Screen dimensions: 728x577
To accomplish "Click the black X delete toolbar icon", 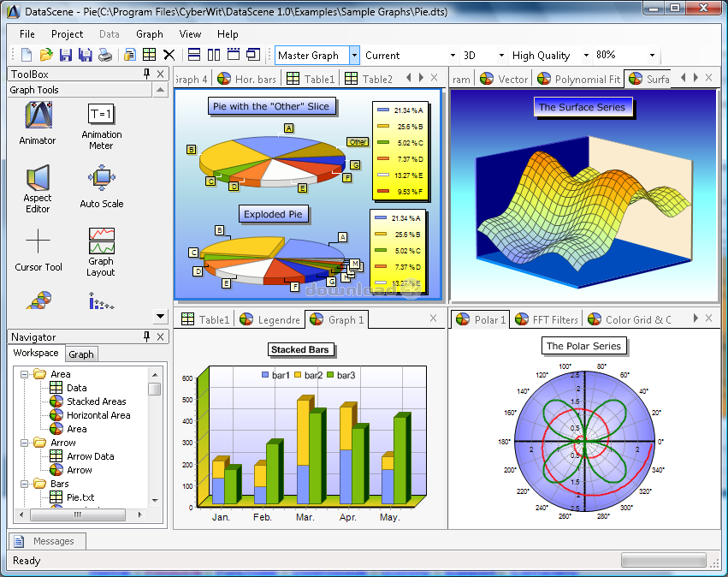I will (169, 56).
